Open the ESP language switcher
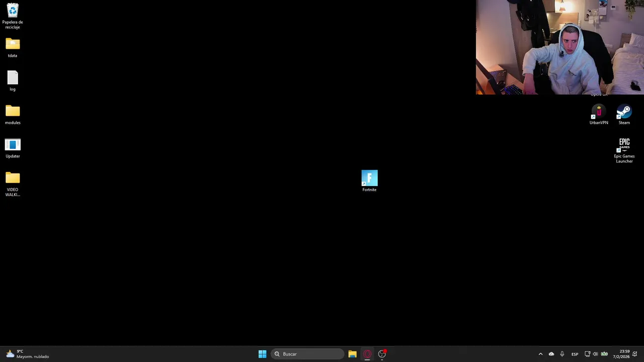 [575, 354]
